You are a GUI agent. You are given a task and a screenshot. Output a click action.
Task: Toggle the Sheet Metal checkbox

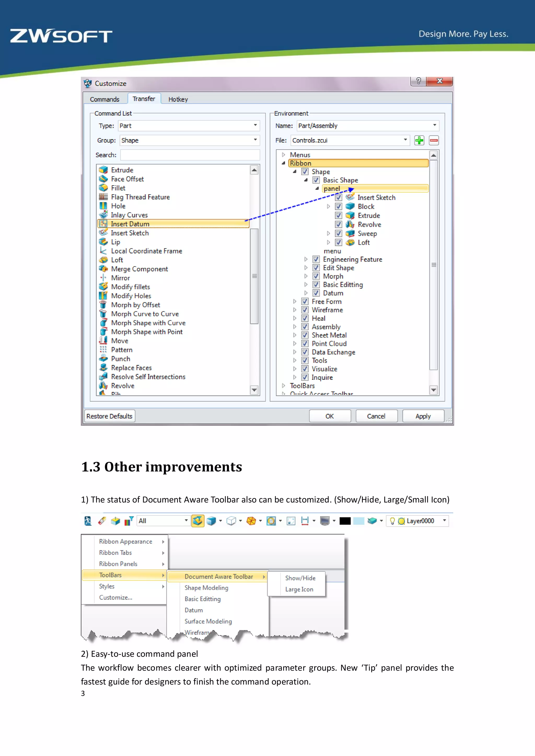[305, 335]
